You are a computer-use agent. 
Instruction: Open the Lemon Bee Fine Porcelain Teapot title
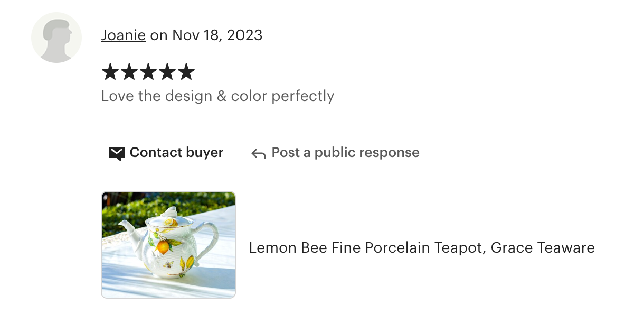click(x=421, y=247)
